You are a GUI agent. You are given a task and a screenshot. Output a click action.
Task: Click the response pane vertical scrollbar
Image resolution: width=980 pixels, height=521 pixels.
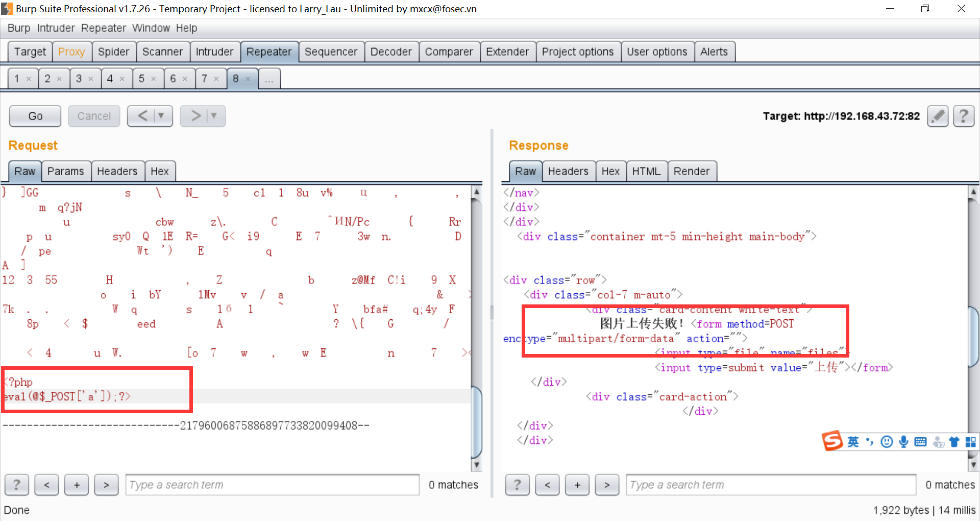point(973,328)
